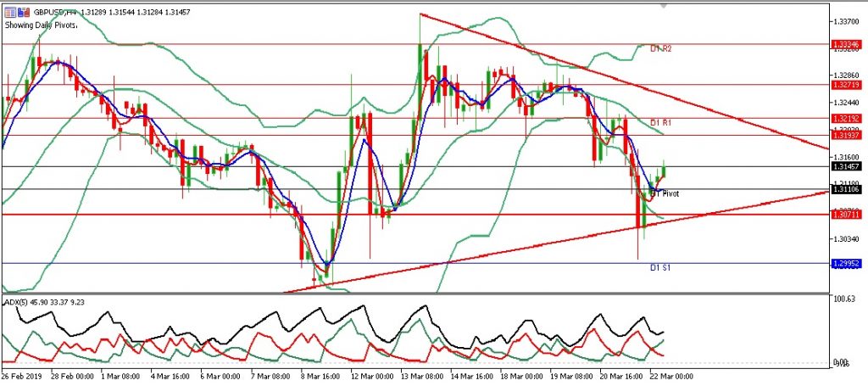Select the D1 S1 support label
The image size is (868, 386).
pos(660,268)
